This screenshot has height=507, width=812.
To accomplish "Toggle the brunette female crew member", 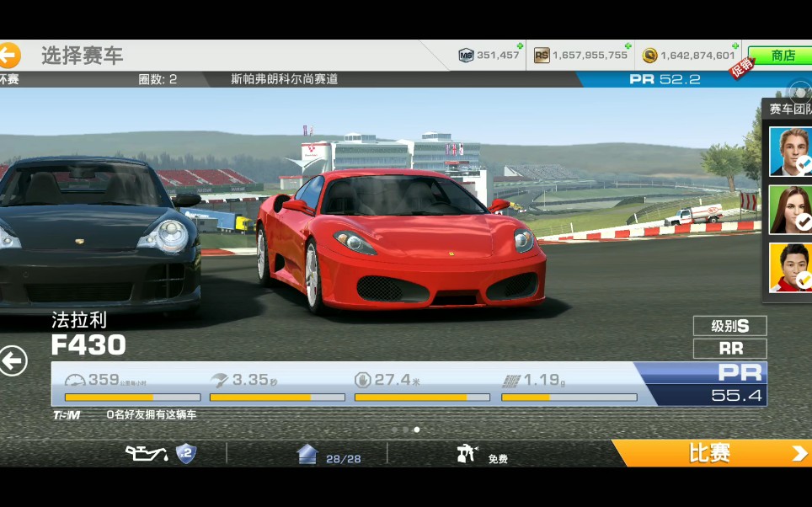I will coord(790,210).
